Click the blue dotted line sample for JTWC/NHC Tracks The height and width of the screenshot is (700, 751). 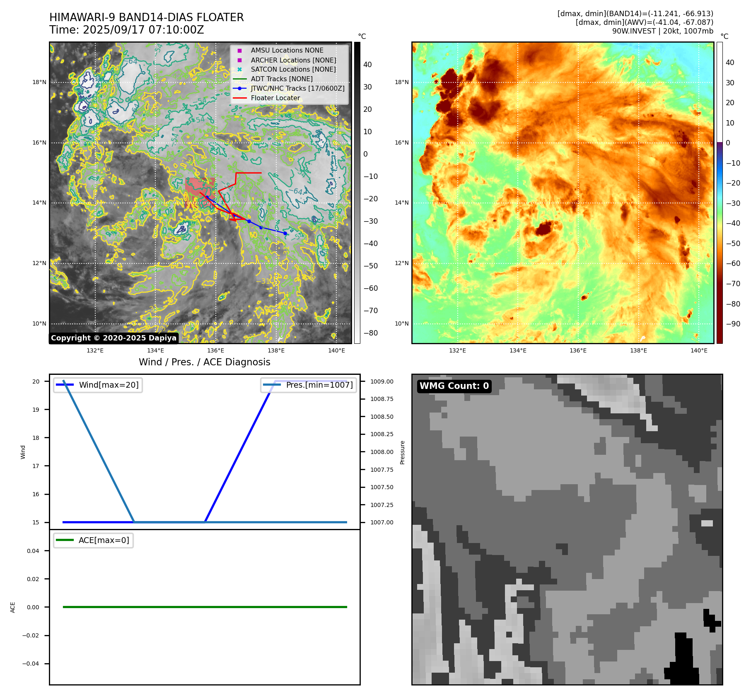tap(239, 89)
